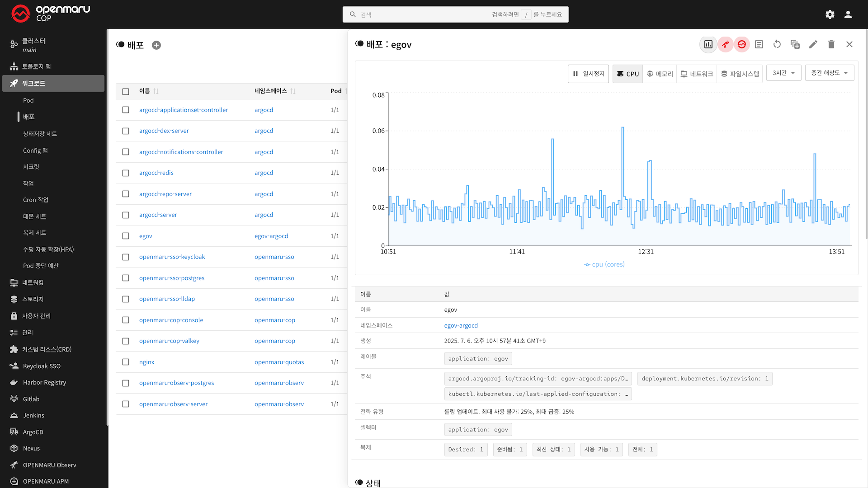Open the logs document icon
This screenshot has height=488, width=868.
pos(759,44)
